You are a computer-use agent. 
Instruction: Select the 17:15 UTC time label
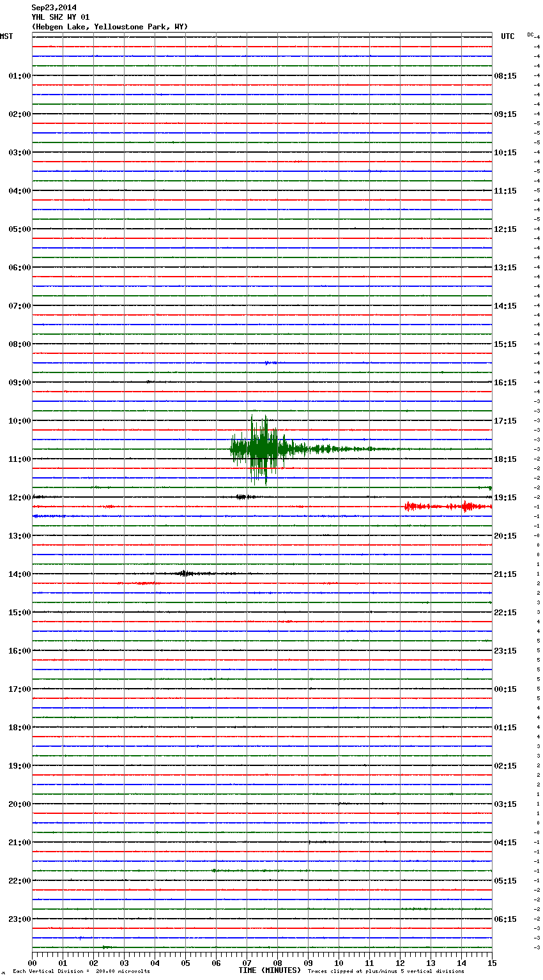pyautogui.click(x=505, y=421)
